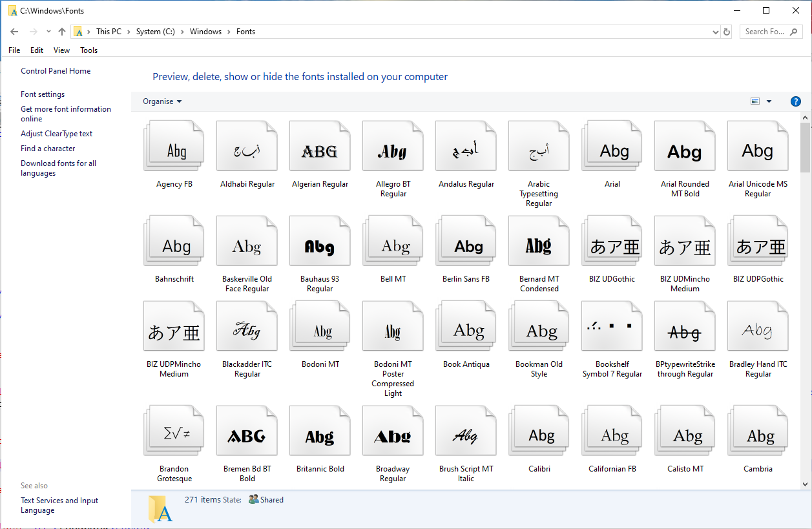Refresh the Fonts folder view
Viewport: 812px width, 529px height.
(727, 32)
